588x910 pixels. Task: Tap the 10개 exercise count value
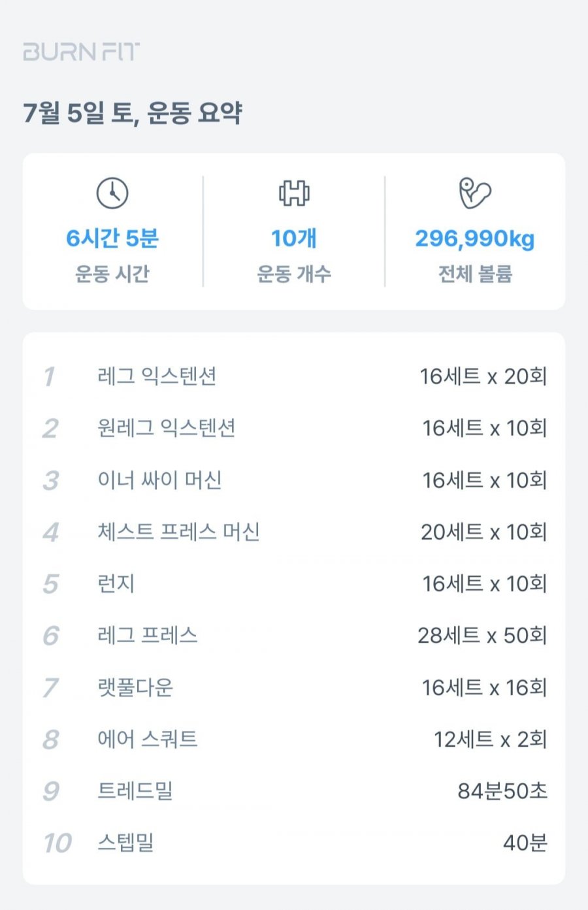point(294,238)
